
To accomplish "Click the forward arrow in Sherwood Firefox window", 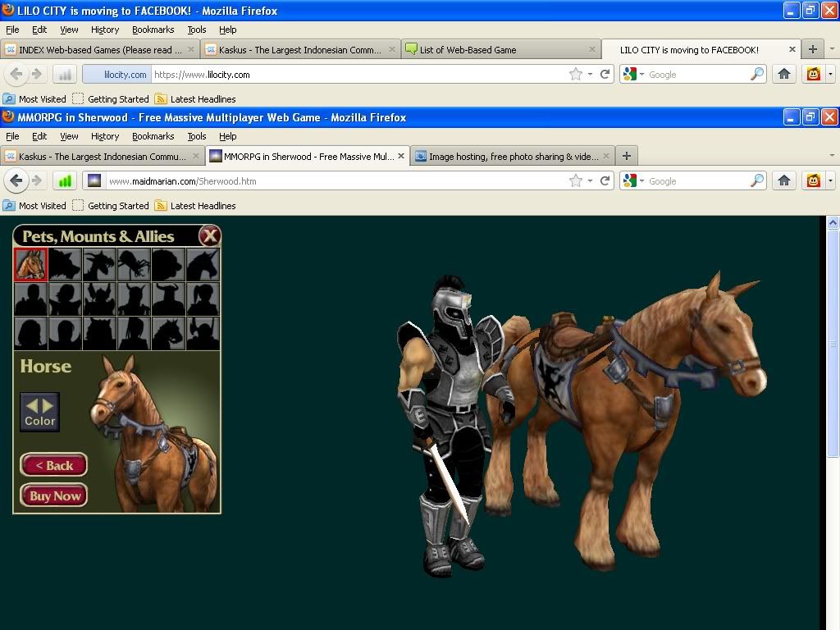I will 36,180.
